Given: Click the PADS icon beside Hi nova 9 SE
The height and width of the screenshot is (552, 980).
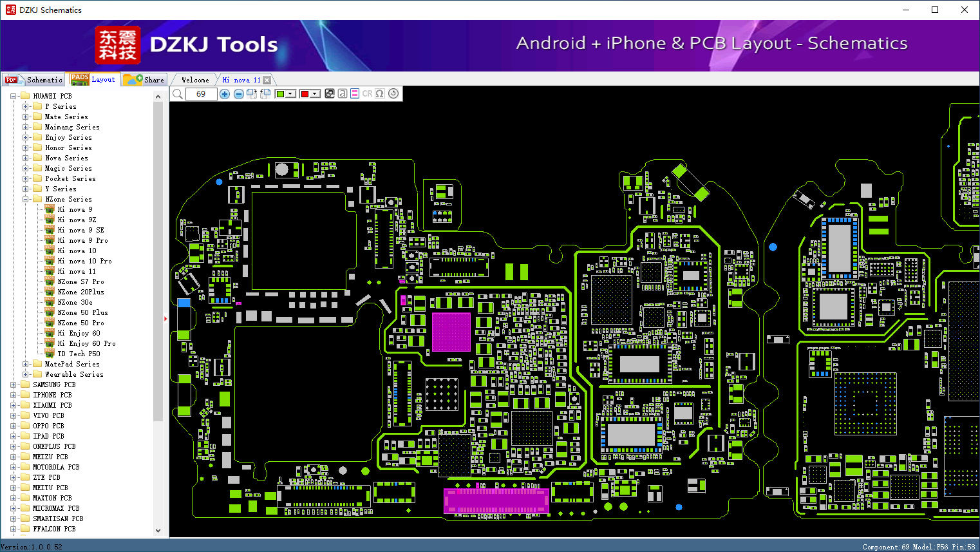Looking at the screenshot, I should click(50, 230).
